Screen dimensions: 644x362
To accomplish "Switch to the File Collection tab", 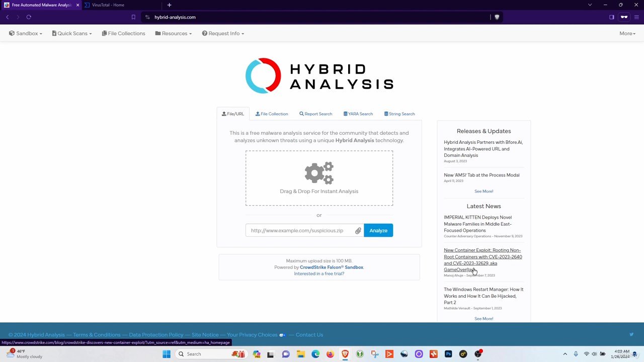I will click(x=272, y=114).
